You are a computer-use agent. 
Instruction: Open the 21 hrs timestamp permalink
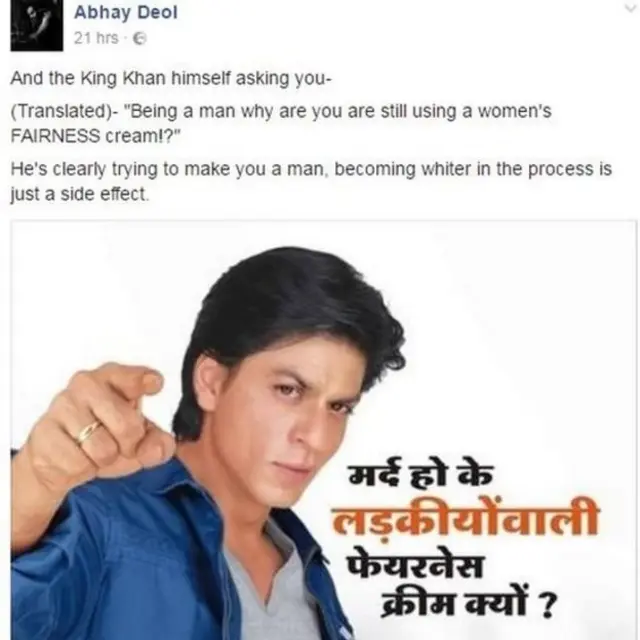pos(96,38)
